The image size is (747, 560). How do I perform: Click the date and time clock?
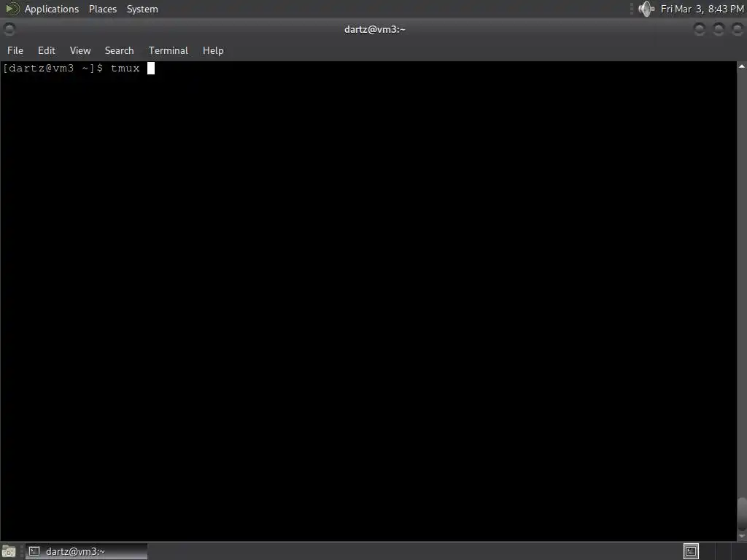coord(703,9)
